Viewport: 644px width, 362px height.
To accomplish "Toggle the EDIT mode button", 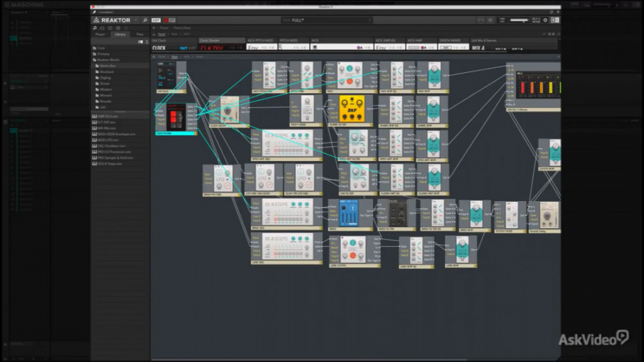I will [156, 20].
